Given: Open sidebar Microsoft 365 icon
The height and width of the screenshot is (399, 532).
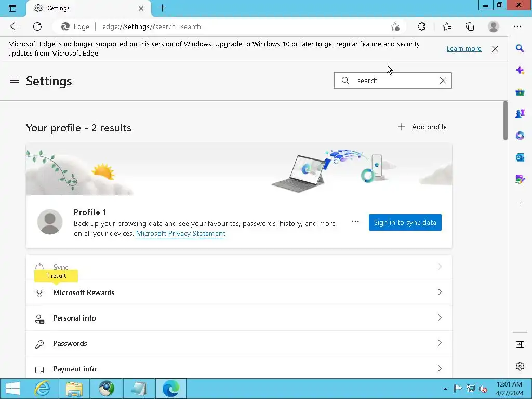Looking at the screenshot, I should tap(520, 136).
